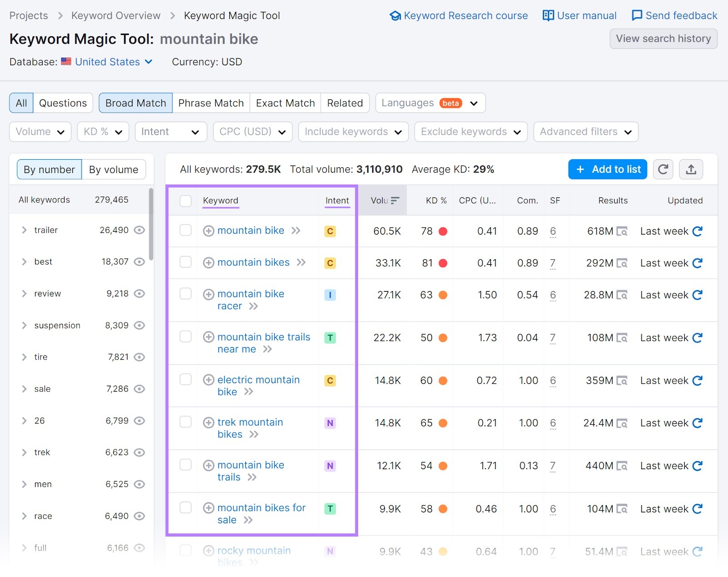The width and height of the screenshot is (728, 577).
Task: Click the export upload icon
Action: coord(691,170)
